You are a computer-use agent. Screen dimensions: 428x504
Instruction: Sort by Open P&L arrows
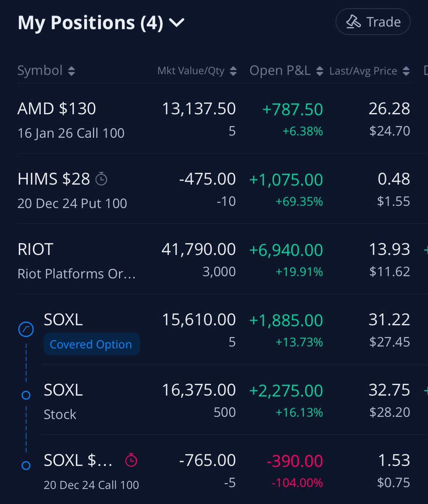(x=320, y=71)
